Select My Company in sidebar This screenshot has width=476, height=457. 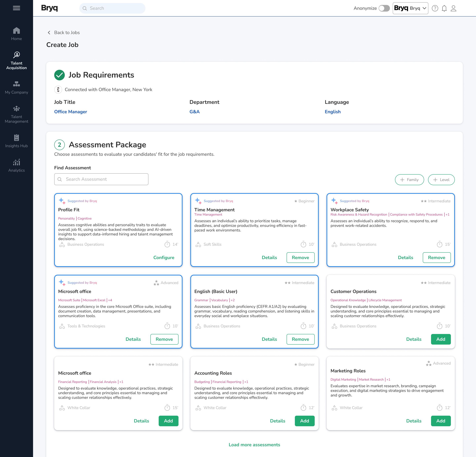[x=16, y=87]
